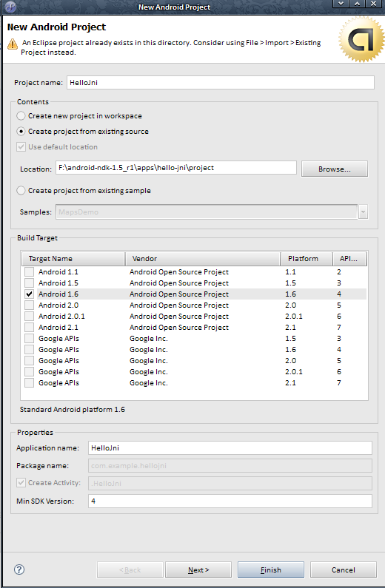Check Google APIs platform 2.0.1 target
The height and width of the screenshot is (588, 385).
pos(30,371)
